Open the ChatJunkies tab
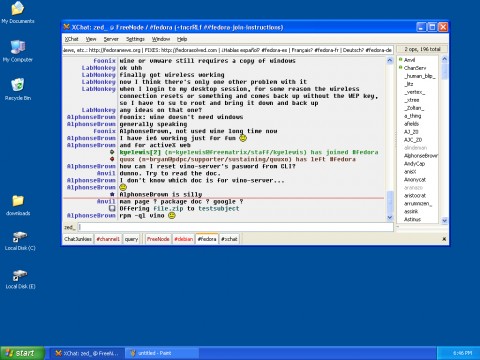The image size is (480, 360). pyautogui.click(x=78, y=239)
